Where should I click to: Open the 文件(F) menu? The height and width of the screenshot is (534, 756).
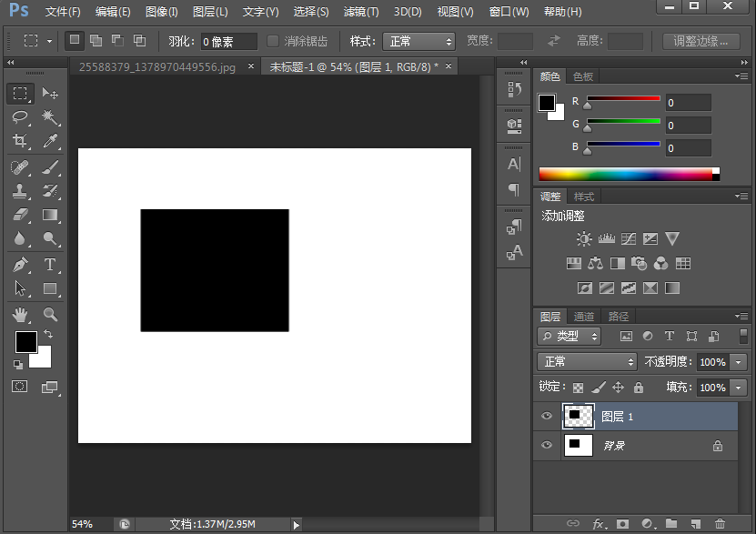[x=63, y=12]
